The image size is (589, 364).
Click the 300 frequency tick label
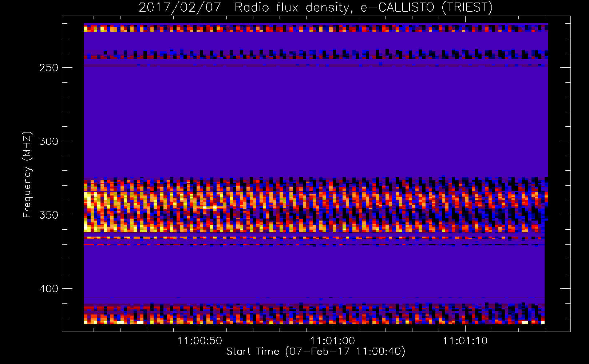click(x=49, y=141)
